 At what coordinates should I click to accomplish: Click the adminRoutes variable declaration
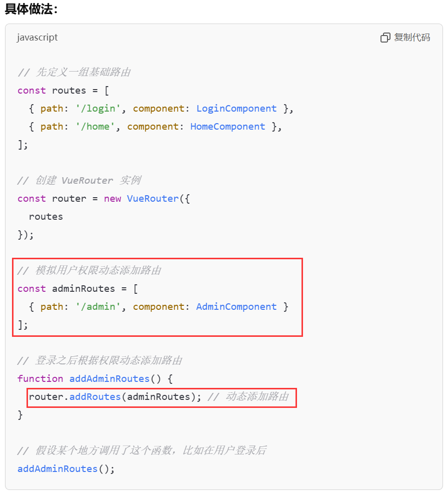pos(83,289)
